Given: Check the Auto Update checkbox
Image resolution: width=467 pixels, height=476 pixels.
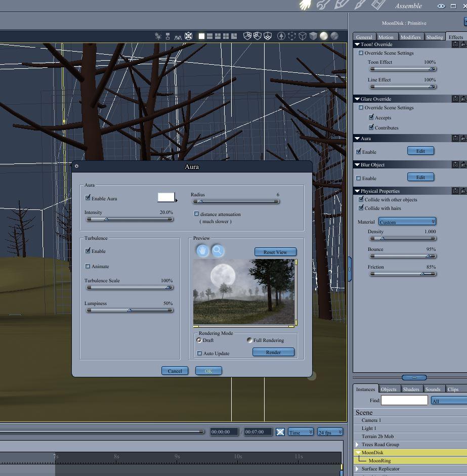Looking at the screenshot, I should coord(199,353).
